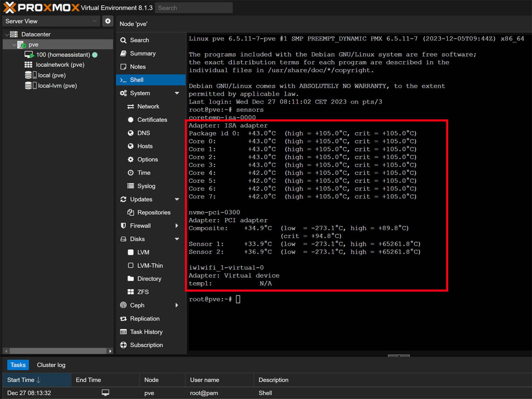Open the Summary panel for node pve
The height and width of the screenshot is (399, 532).
coord(142,53)
